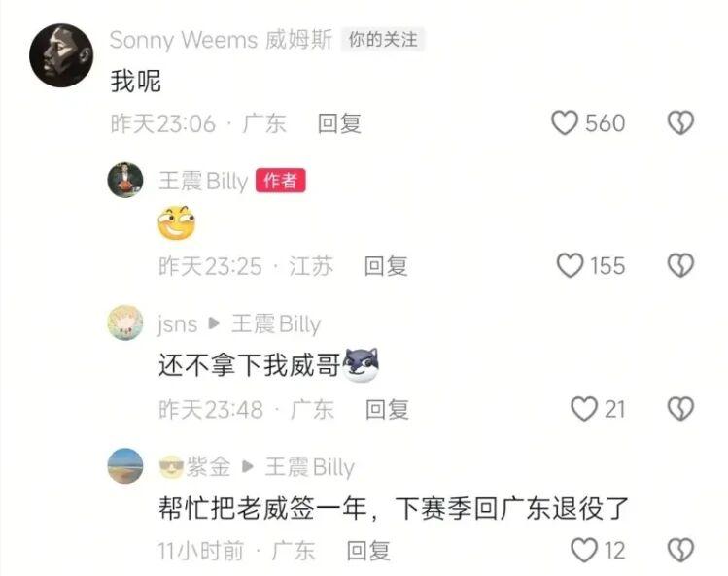728x576 pixels.
Task: Reply to 紫金's comment about 老威
Action: pos(368,551)
